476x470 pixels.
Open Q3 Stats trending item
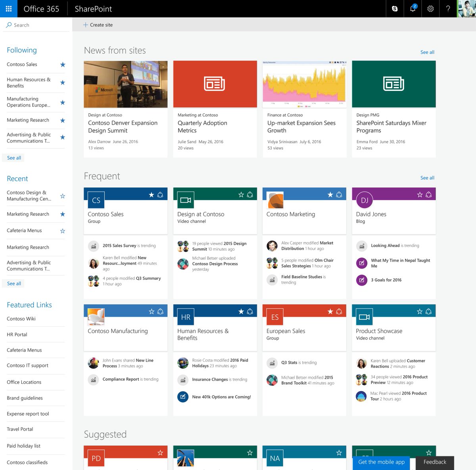coord(299,363)
